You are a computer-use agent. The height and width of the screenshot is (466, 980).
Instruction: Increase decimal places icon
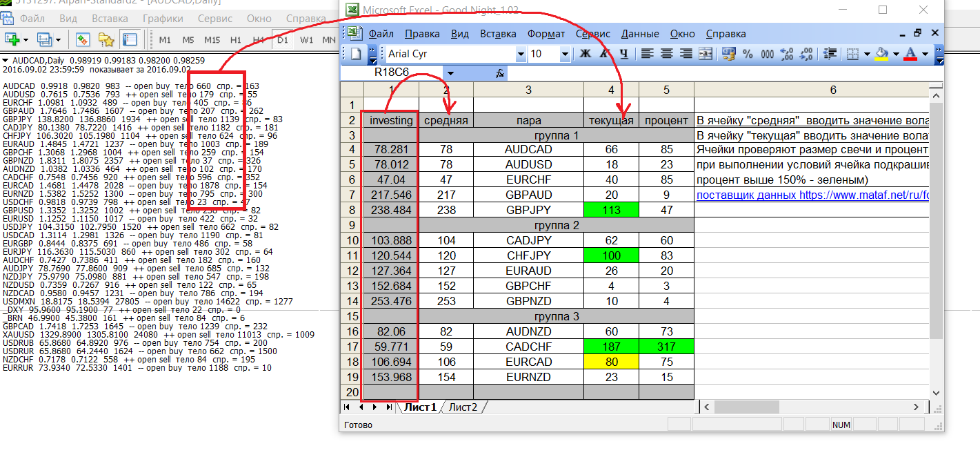tap(786, 54)
